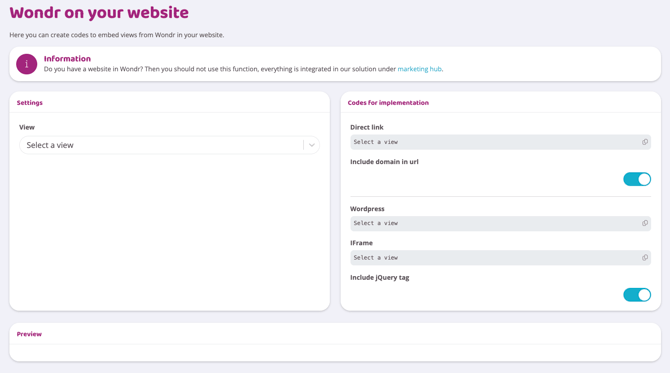Click the Preview panel heading
The width and height of the screenshot is (670, 373).
[29, 334]
